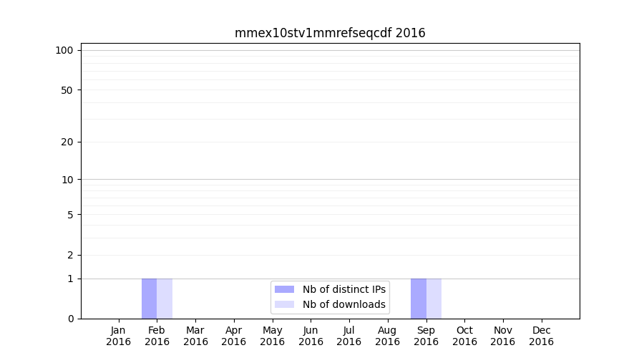This screenshot has height=358, width=644.
Task: Click the dark blue distinct IPs legend swatch
Action: (x=284, y=289)
